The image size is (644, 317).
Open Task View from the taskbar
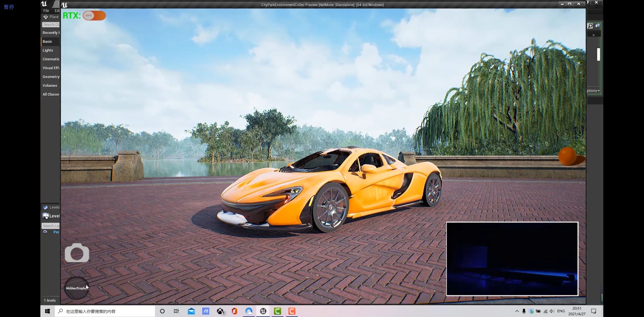click(x=176, y=311)
